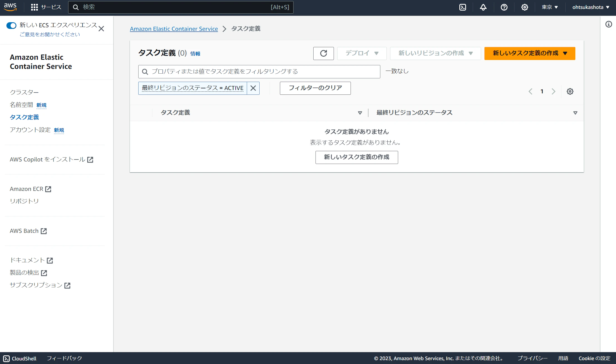This screenshot has height=364, width=616.
Task: Open the info panel icon at right
Action: point(608,24)
